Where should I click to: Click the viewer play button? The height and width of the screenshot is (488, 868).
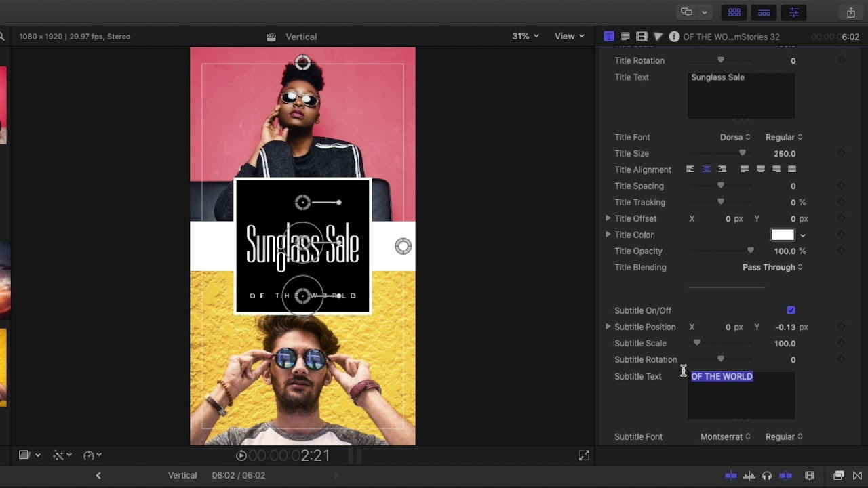point(241,456)
